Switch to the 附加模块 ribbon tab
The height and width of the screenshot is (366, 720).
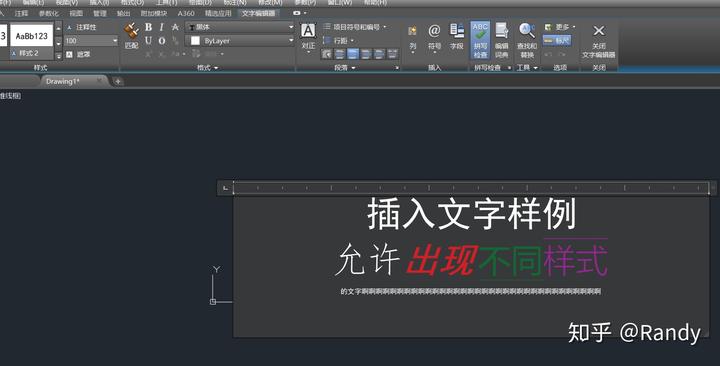pyautogui.click(x=154, y=13)
